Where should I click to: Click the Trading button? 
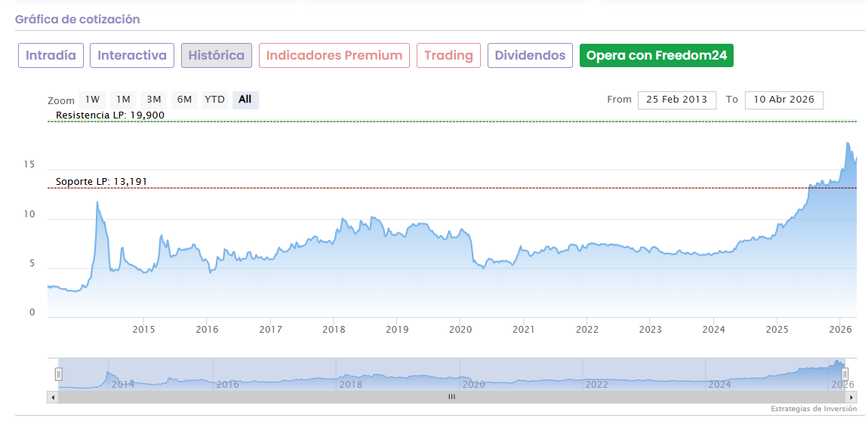[x=448, y=55]
